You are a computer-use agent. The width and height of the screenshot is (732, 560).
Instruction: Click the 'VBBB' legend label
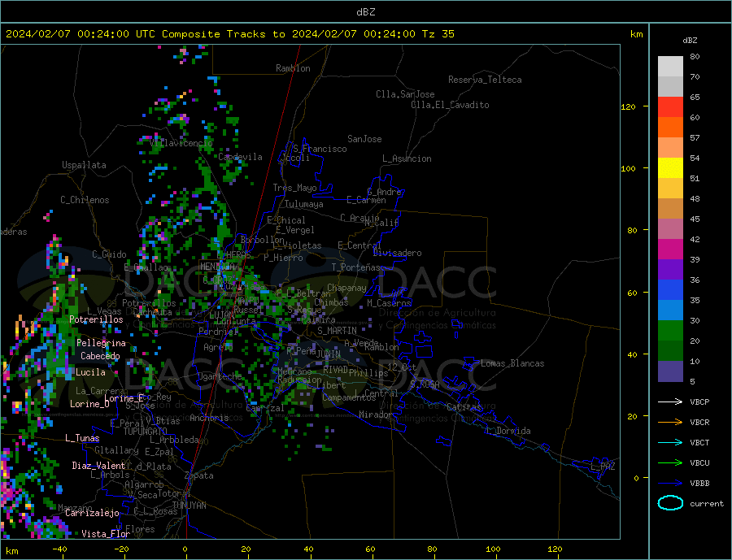(x=699, y=484)
